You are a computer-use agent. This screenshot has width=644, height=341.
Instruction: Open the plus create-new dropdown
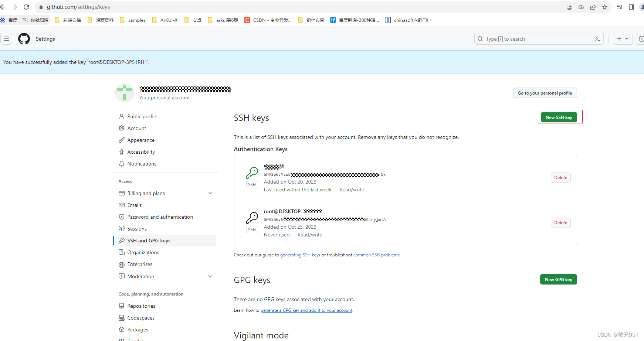coord(623,38)
